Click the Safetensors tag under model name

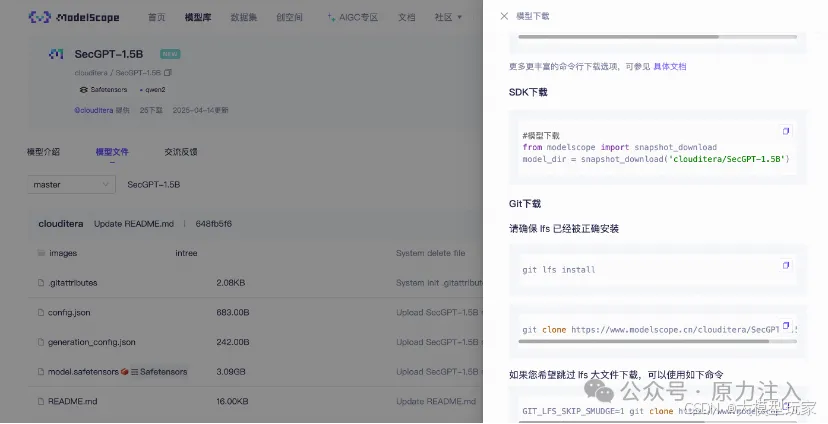pyautogui.click(x=104, y=90)
